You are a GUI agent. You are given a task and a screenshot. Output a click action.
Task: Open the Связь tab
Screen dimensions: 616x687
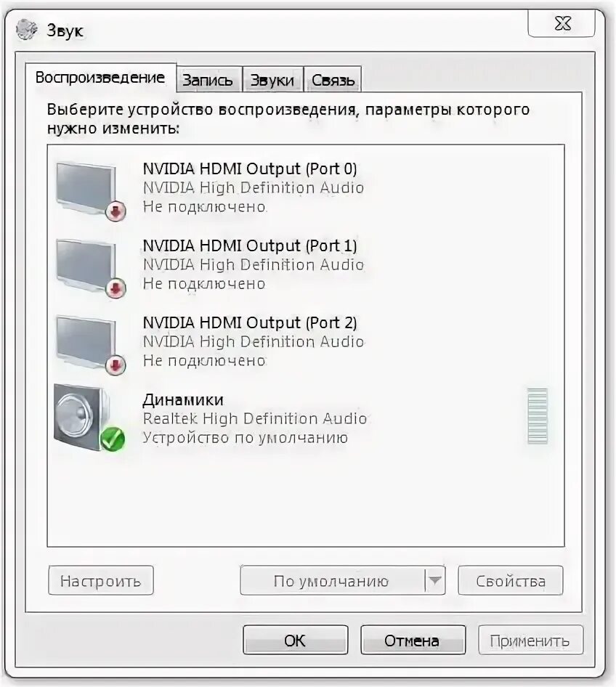point(333,79)
